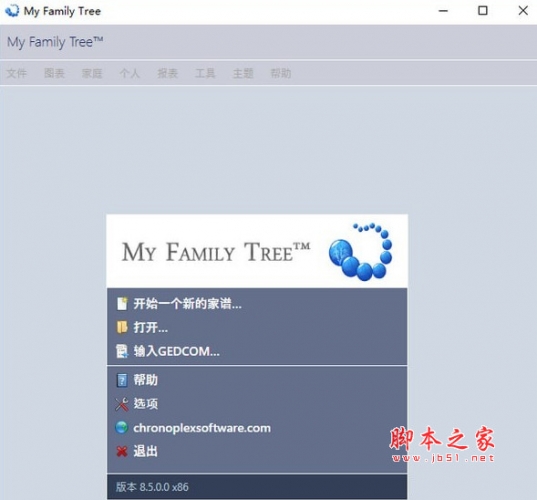Click 退出 to exit the program

[x=146, y=451]
